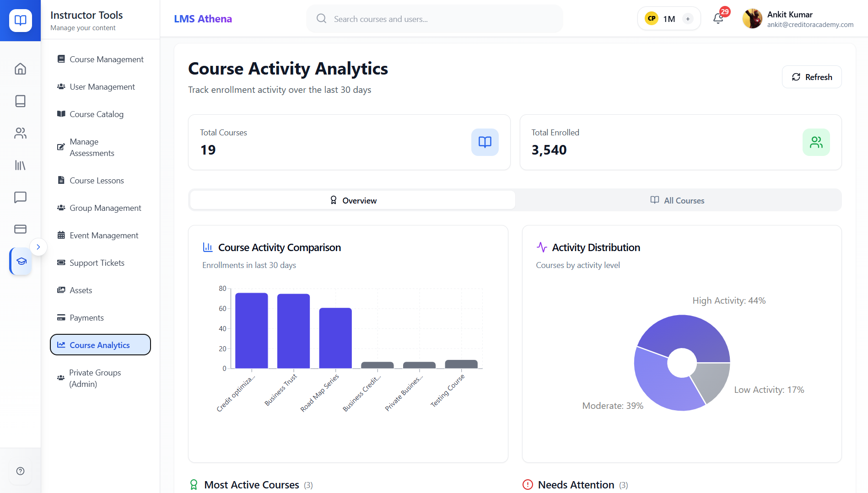Open Ankit Kumar profile menu
The height and width of the screenshot is (493, 868).
(x=798, y=19)
